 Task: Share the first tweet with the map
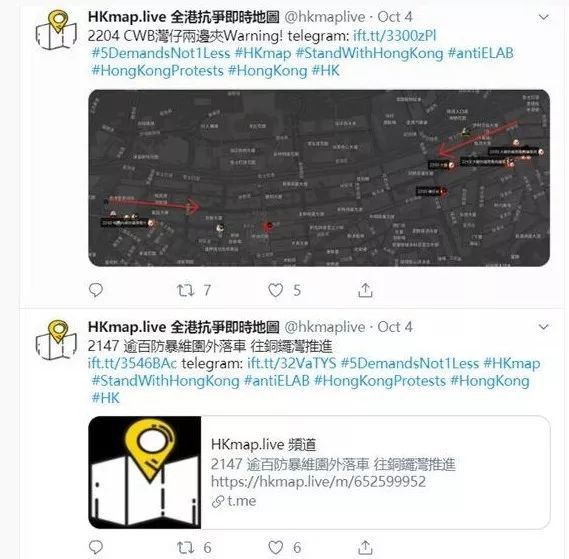[365, 290]
